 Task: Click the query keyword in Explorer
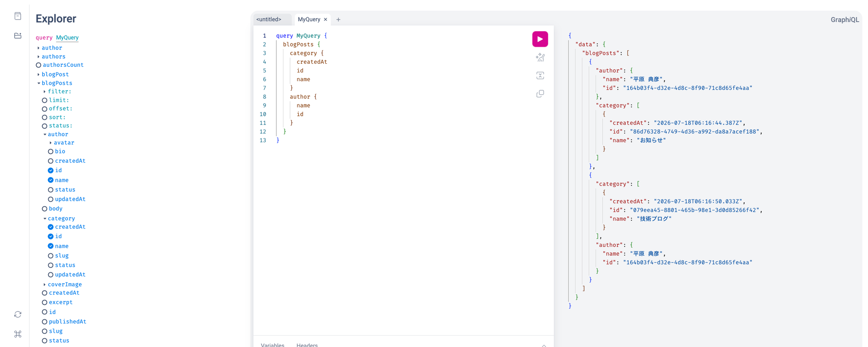coord(44,38)
